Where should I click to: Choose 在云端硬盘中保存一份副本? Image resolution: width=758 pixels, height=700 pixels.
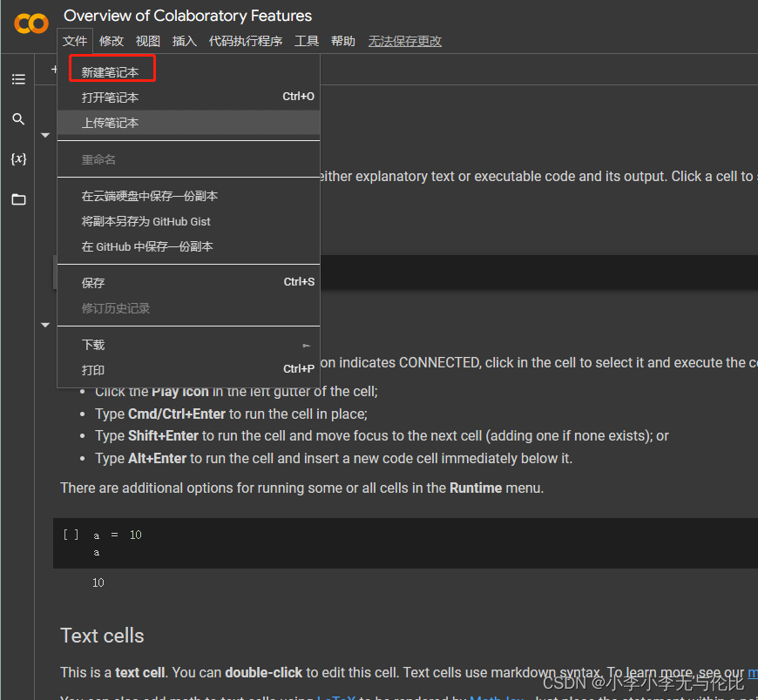coord(188,196)
